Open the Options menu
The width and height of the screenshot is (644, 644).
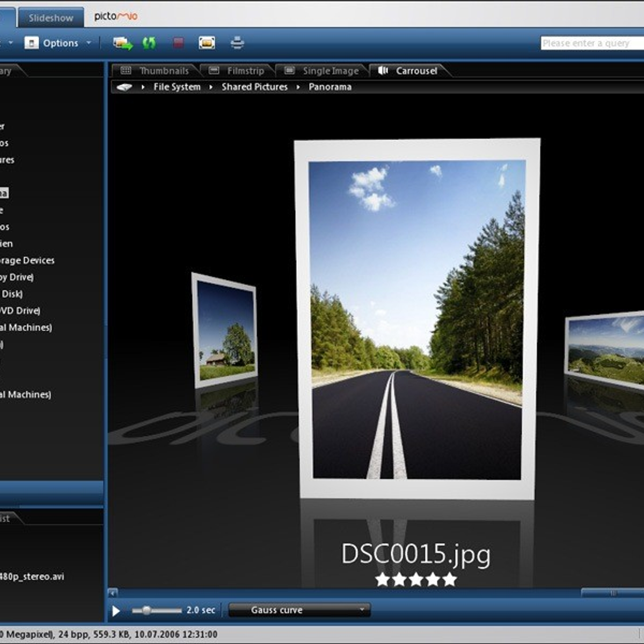[x=58, y=43]
